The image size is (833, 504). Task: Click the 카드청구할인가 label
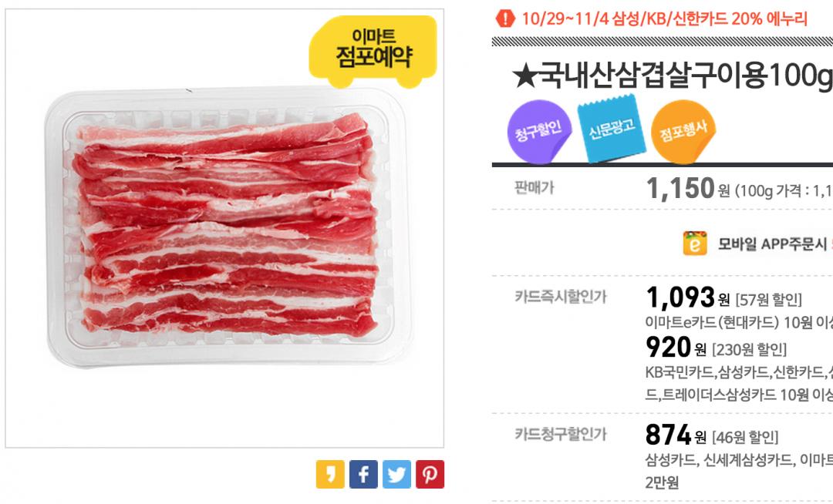point(560,435)
